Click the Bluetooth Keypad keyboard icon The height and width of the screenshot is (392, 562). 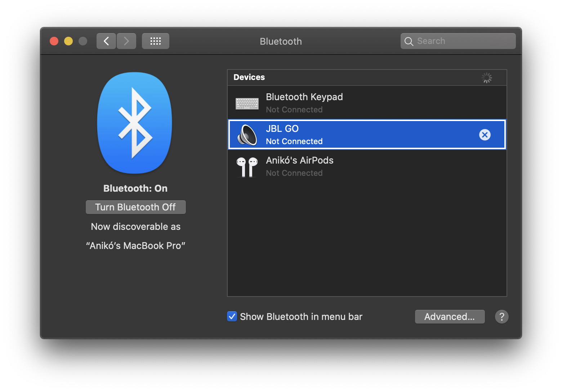pyautogui.click(x=247, y=103)
